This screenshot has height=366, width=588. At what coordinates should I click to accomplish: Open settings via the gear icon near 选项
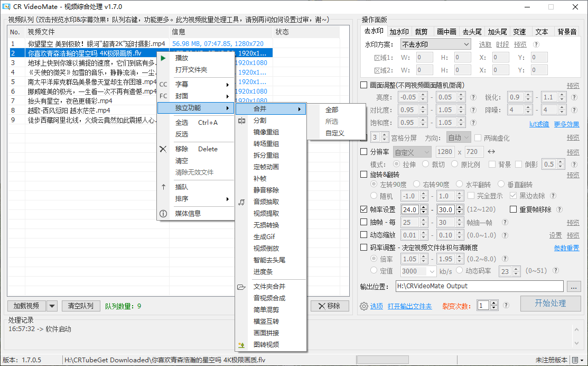coord(365,305)
